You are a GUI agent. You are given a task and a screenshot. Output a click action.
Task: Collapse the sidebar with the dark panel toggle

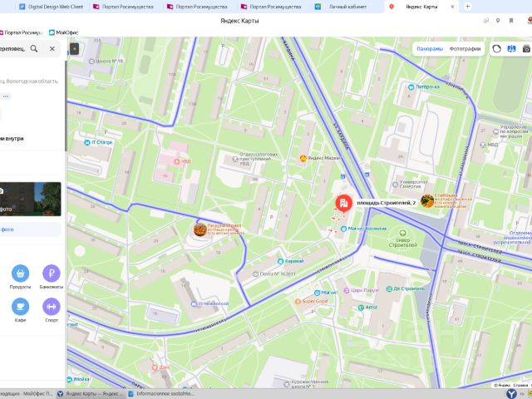74,49
